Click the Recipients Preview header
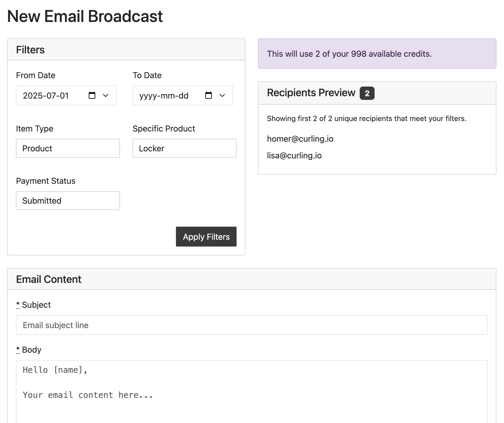The image size is (504, 423). click(x=311, y=93)
